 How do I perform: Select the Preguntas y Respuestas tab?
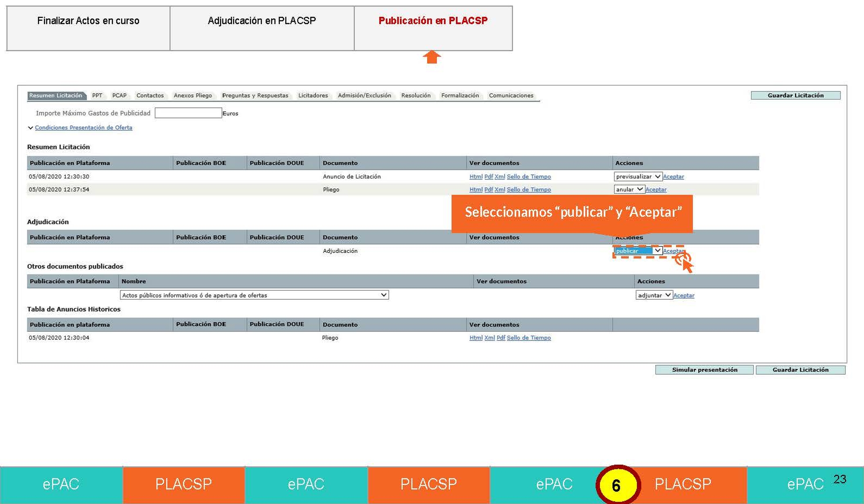pos(255,95)
